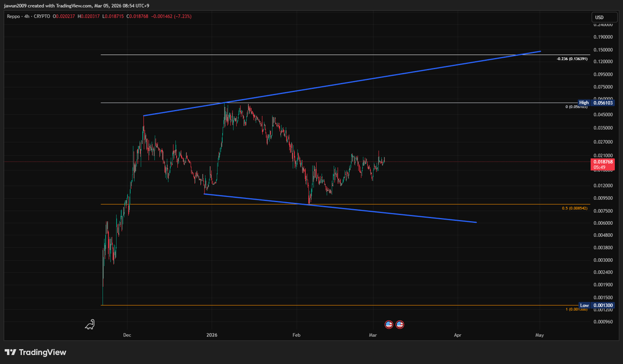
Task: Select the lower blue descending trendline
Action: 340,208
